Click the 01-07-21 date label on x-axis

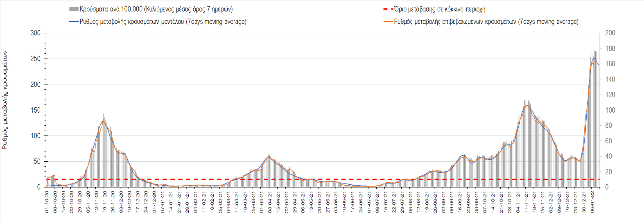[369, 202]
